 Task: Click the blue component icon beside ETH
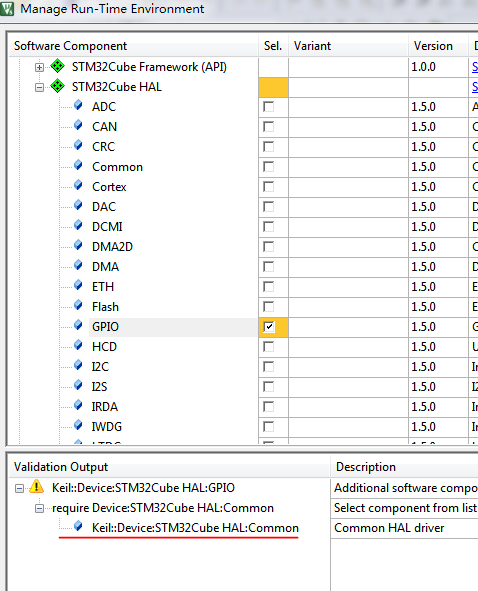tap(78, 285)
